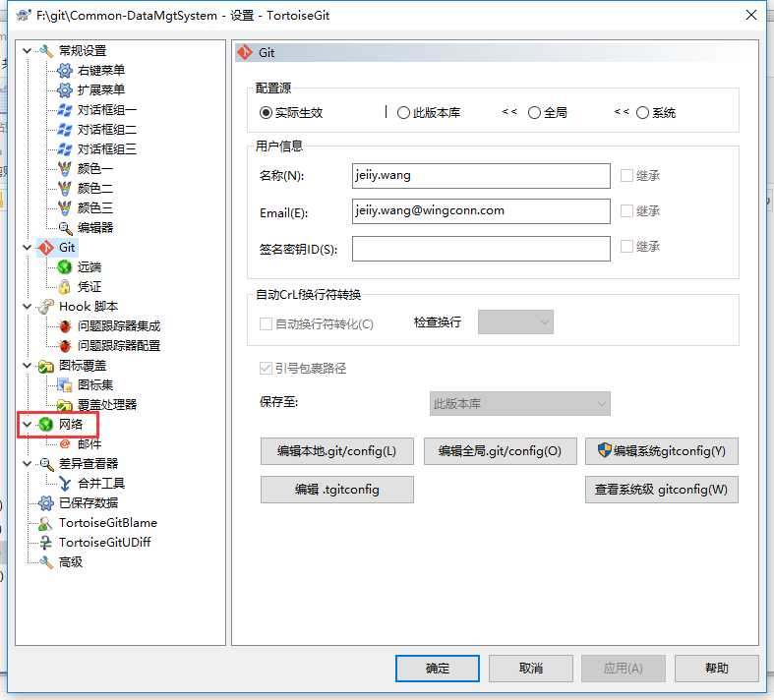Confirm settings with the 确定 button
Viewport: 774px width, 700px height.
(438, 669)
